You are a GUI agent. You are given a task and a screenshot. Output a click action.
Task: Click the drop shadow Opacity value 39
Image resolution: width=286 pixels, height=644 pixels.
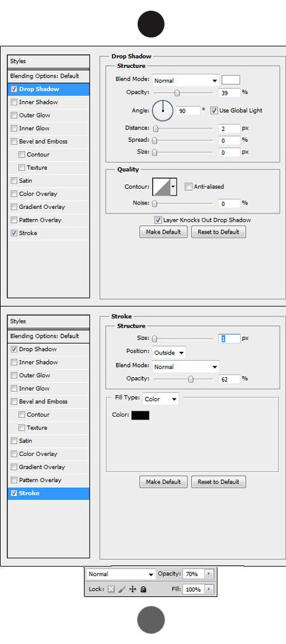click(x=229, y=93)
